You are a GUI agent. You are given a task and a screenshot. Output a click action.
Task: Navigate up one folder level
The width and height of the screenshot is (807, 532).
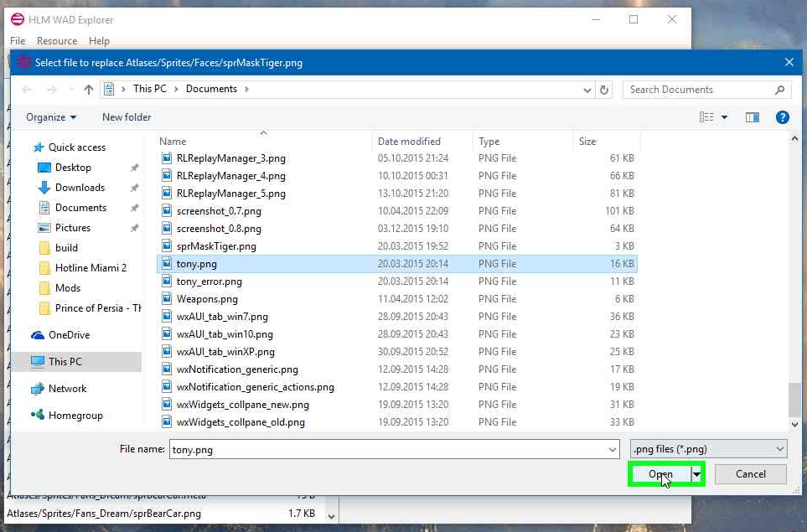click(x=88, y=89)
